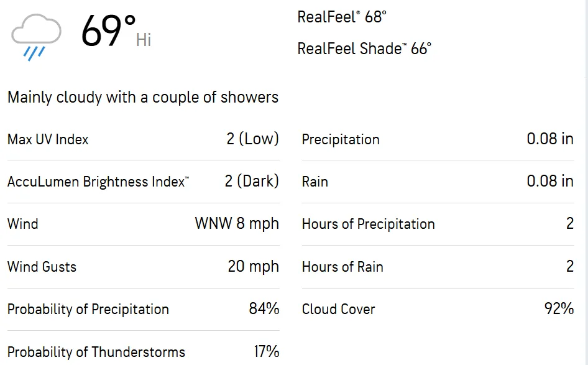Click the "2 (Dark)" brightness value
Screen dimensions: 588x365
pyautogui.click(x=252, y=181)
